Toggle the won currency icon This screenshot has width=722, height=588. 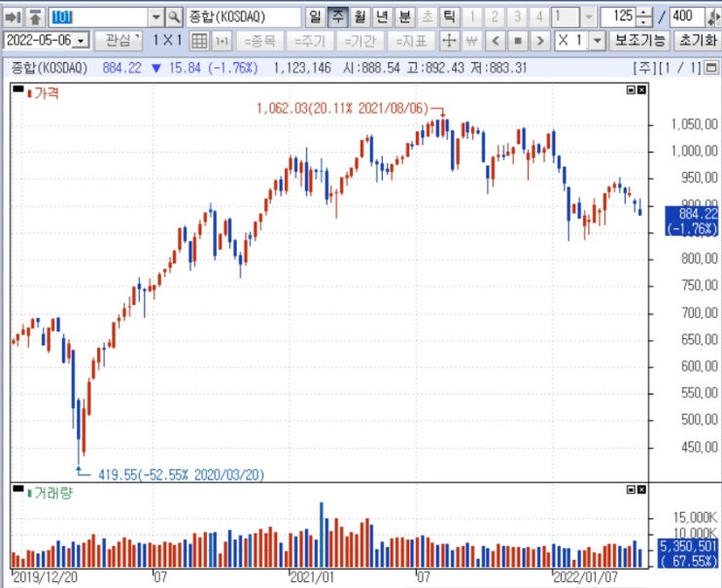point(471,41)
